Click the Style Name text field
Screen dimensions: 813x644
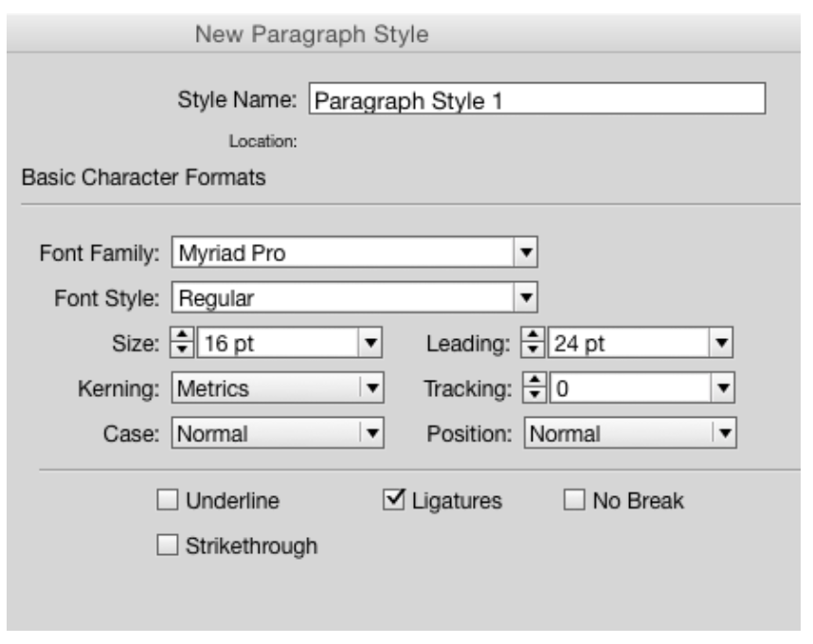pos(536,99)
